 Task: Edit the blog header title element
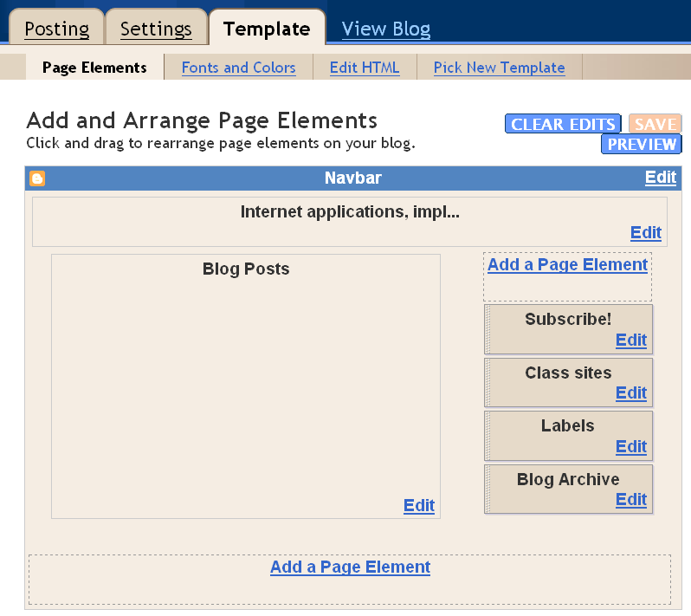[646, 232]
